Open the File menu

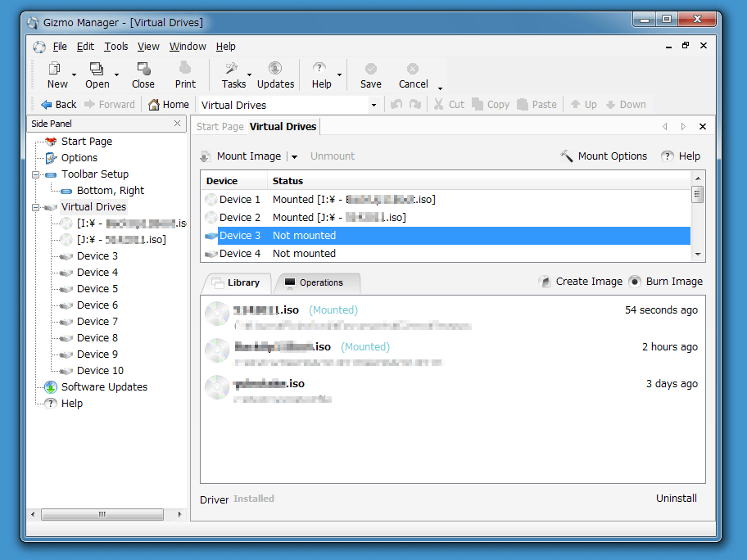60,47
